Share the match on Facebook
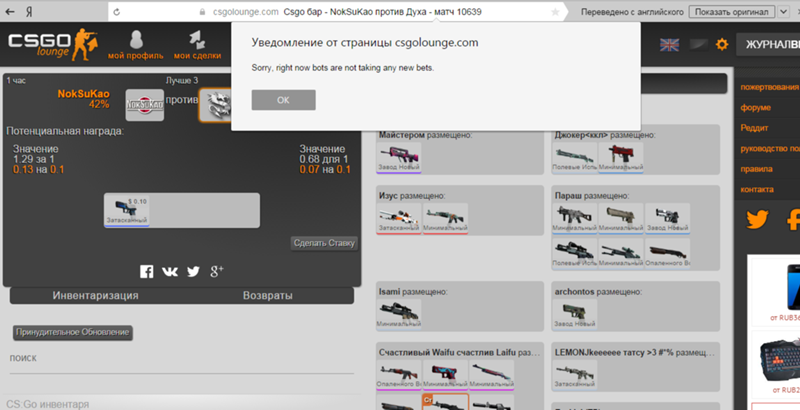The height and width of the screenshot is (410, 800). pyautogui.click(x=146, y=271)
